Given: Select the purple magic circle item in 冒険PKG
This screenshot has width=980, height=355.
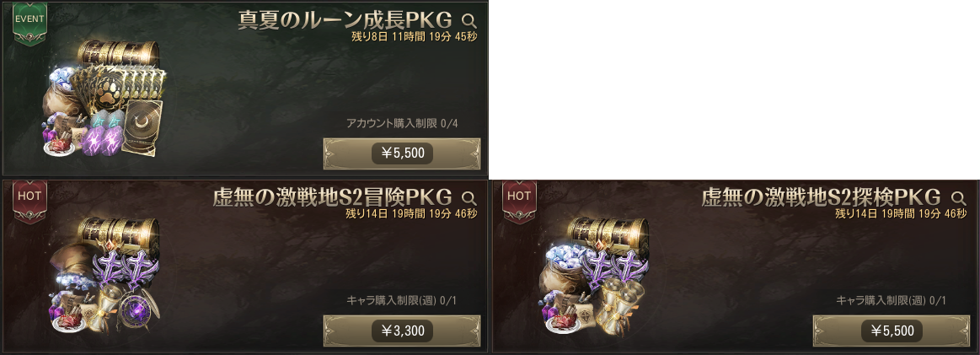Looking at the screenshot, I should 138,310.
